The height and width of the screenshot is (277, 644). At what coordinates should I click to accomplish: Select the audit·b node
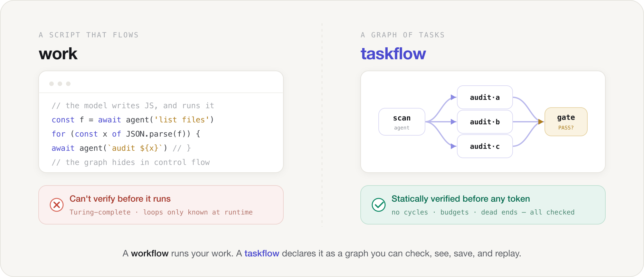tap(485, 122)
